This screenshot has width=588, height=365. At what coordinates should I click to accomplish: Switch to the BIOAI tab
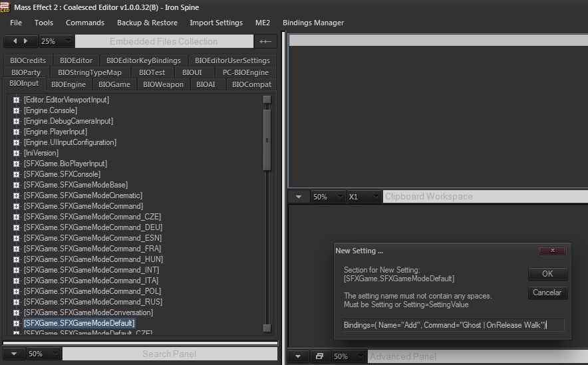click(206, 84)
